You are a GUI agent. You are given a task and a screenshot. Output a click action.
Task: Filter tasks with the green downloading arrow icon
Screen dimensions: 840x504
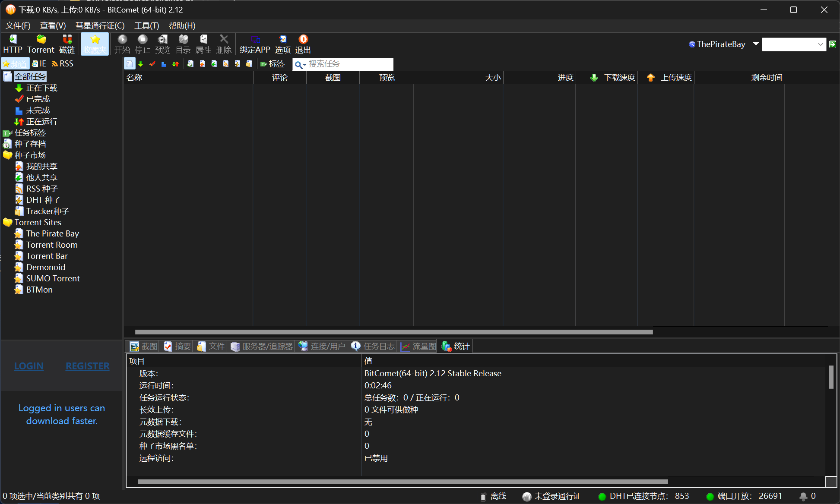[x=141, y=64]
